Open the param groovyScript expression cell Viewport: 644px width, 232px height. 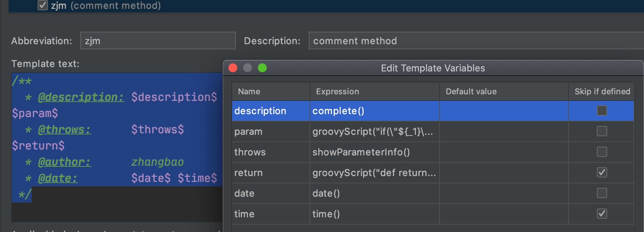tap(374, 131)
